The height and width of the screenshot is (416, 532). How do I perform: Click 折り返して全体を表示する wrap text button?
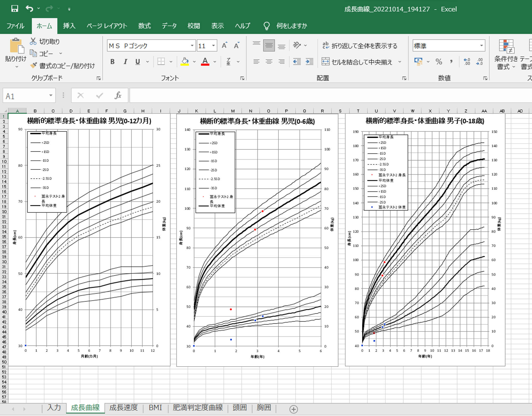360,46
